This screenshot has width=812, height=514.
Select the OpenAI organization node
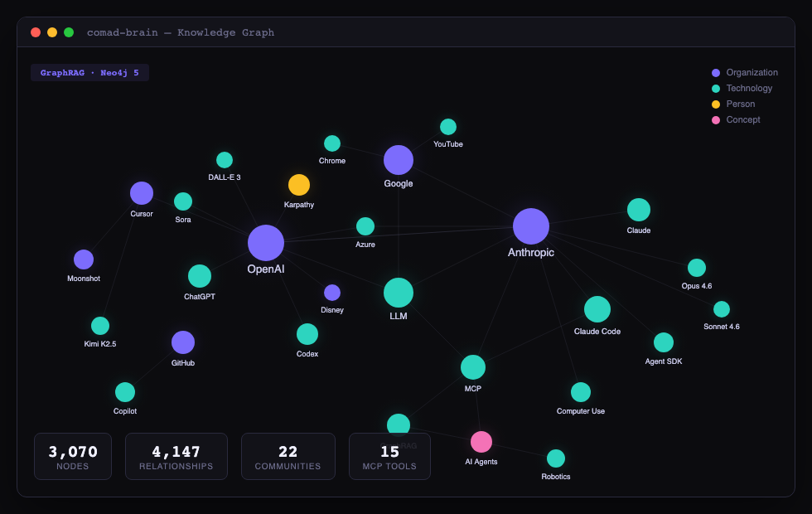pos(265,243)
